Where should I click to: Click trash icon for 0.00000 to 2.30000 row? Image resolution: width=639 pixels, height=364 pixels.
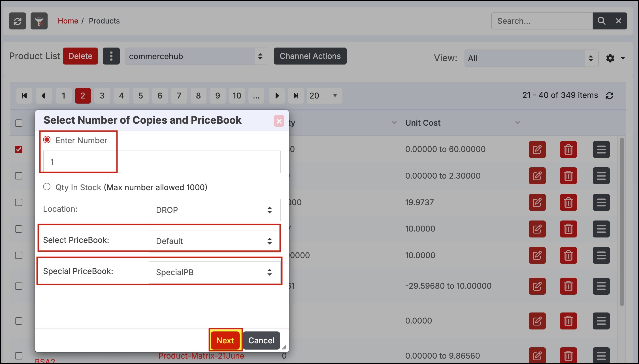[568, 176]
